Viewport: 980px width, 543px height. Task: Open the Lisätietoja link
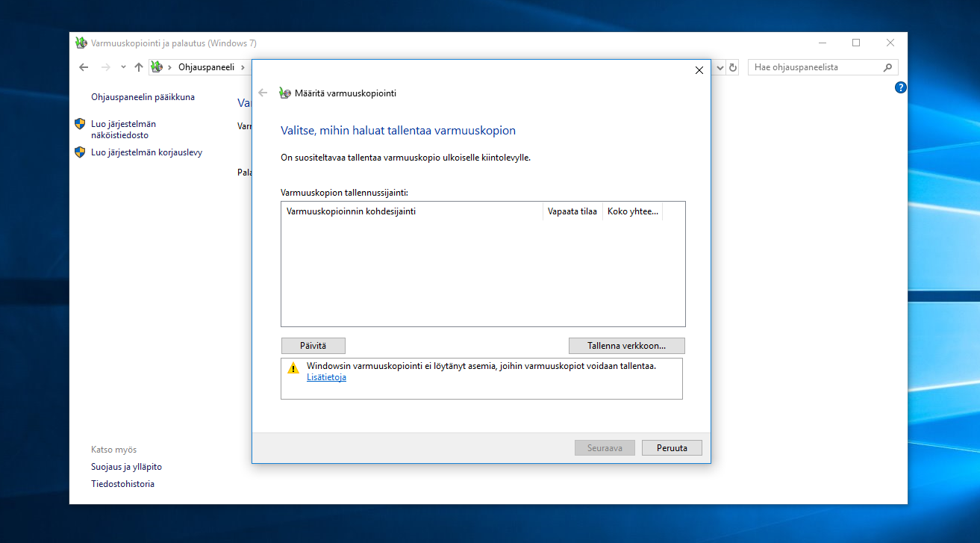(326, 377)
